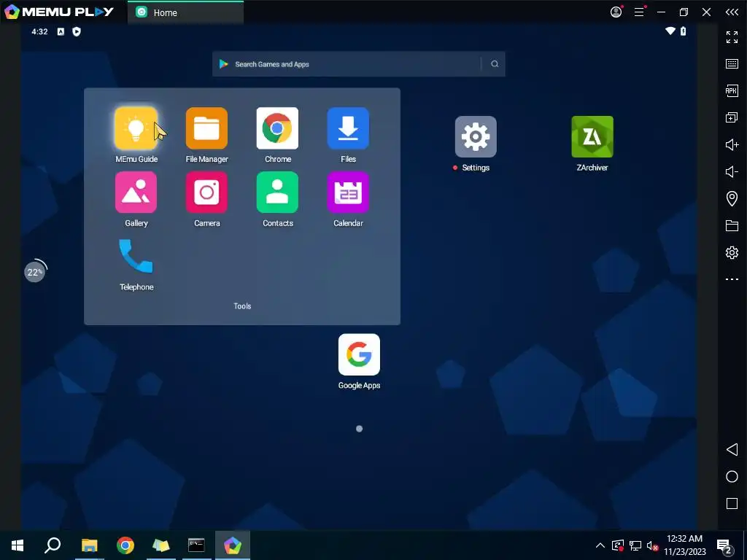This screenshot has width=747, height=560.
Task: Click the Search Games and Apps field
Action: [x=359, y=64]
